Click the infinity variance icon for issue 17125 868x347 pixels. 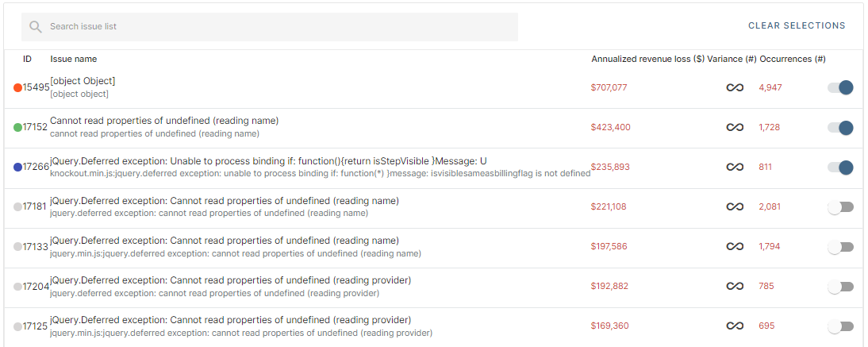click(x=735, y=326)
